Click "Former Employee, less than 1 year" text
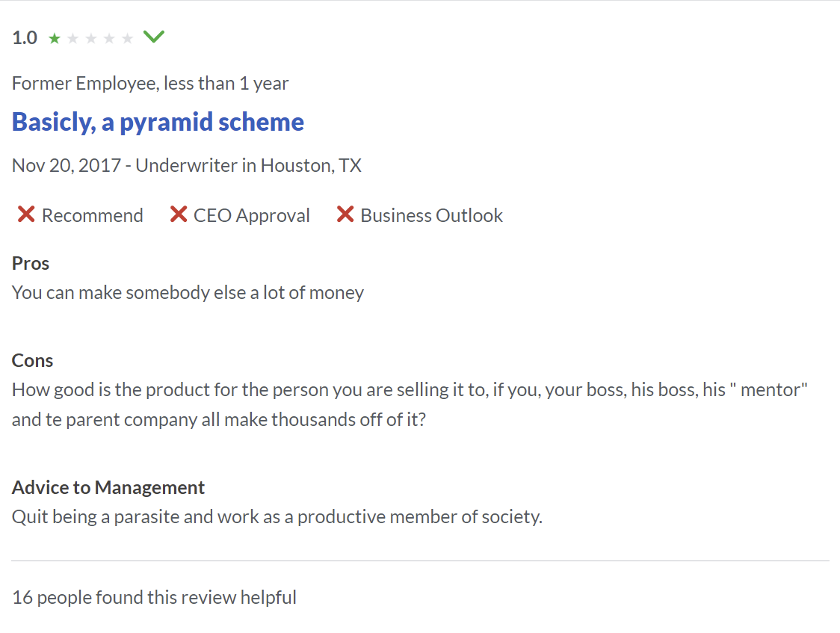The width and height of the screenshot is (840, 633). coord(150,83)
